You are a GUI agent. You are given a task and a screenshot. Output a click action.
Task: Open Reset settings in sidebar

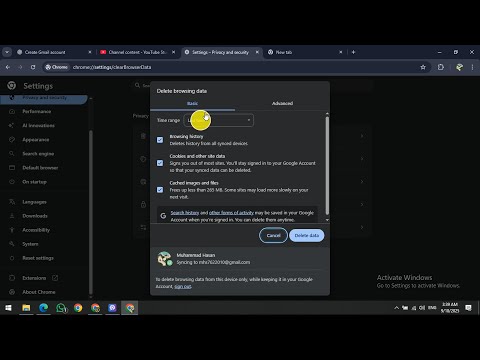pos(38,258)
